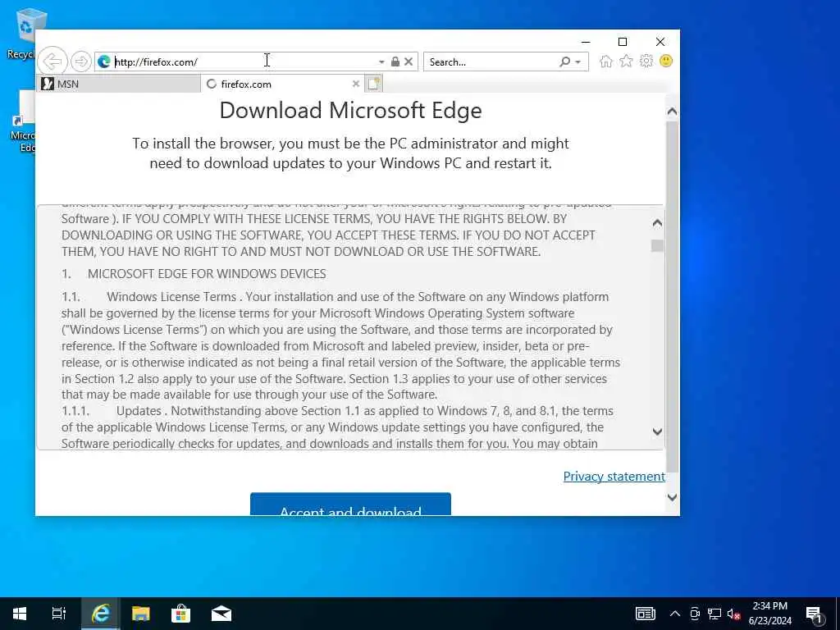Click the Download Microsoft Edge heading
The width and height of the screenshot is (840, 630).
(350, 111)
